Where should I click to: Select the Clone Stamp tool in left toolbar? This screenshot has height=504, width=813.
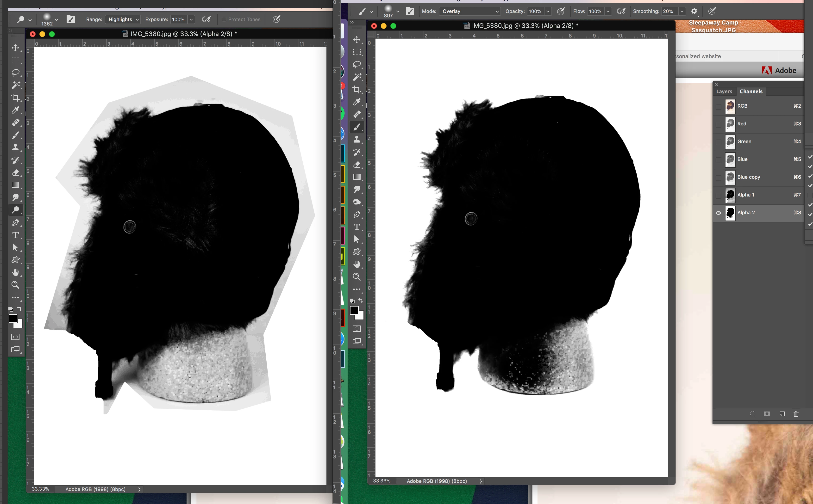pos(15,148)
